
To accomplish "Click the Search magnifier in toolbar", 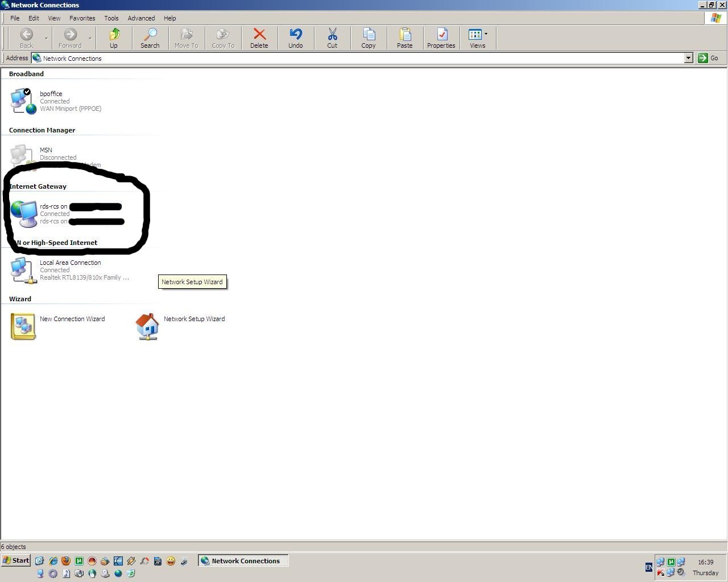I will click(150, 38).
